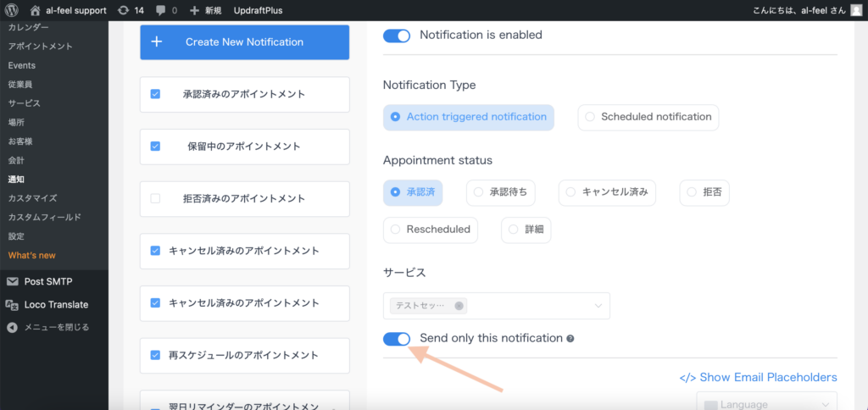Choose the キャンセル済み appointment status

[606, 192]
